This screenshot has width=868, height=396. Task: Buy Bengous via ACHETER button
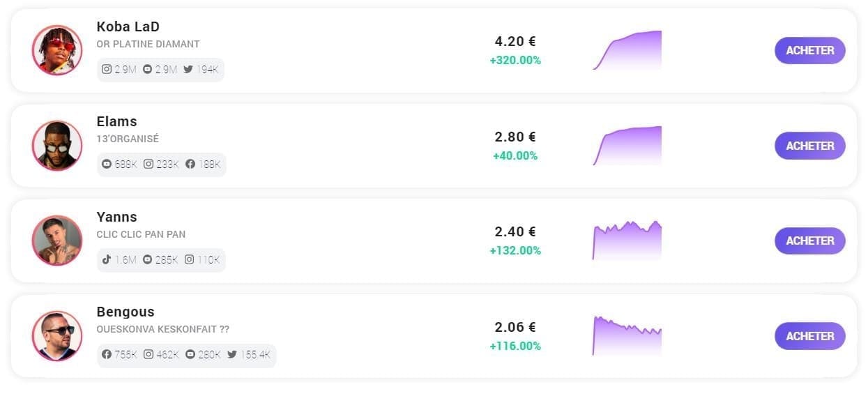[x=810, y=336]
